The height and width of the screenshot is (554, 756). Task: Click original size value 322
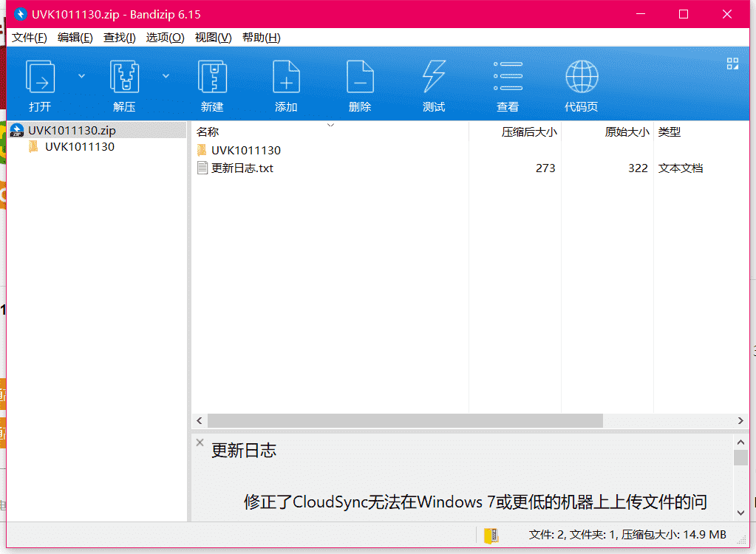click(638, 168)
